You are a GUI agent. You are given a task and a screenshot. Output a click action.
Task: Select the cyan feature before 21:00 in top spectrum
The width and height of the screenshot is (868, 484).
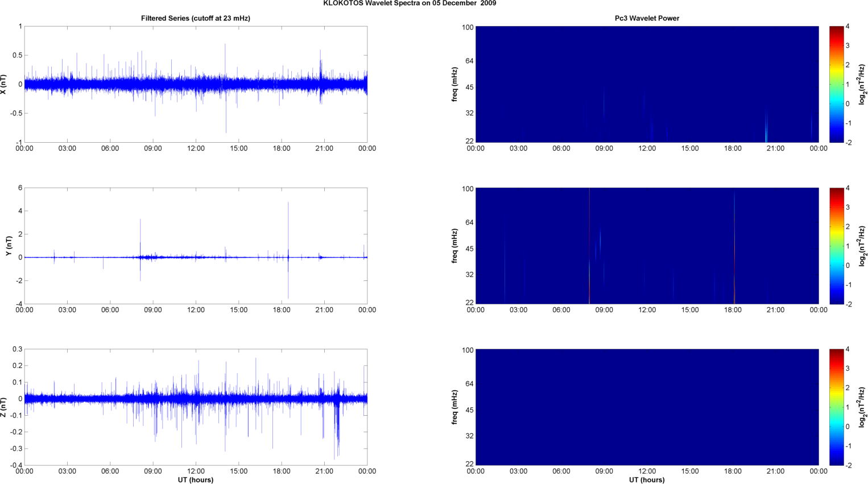pos(766,134)
